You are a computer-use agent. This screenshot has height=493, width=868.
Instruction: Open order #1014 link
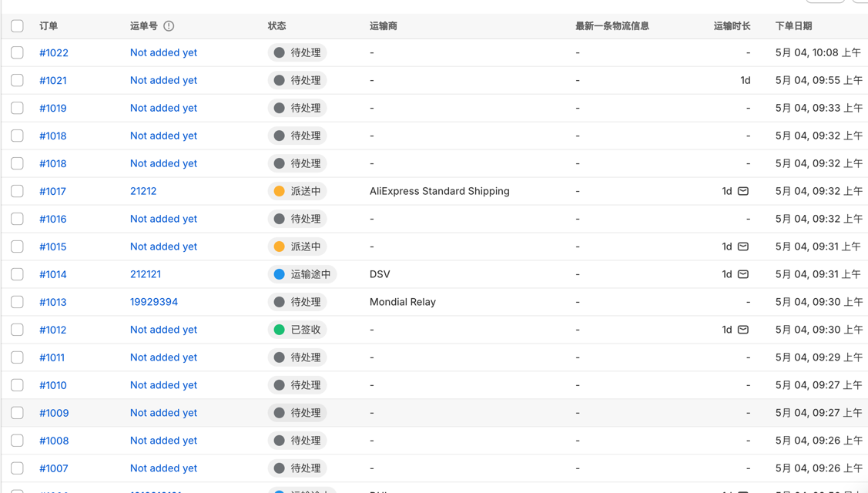[x=53, y=274]
